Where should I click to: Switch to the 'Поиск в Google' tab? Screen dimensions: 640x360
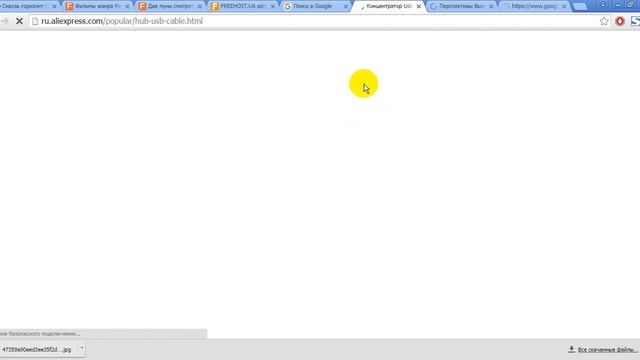[315, 6]
